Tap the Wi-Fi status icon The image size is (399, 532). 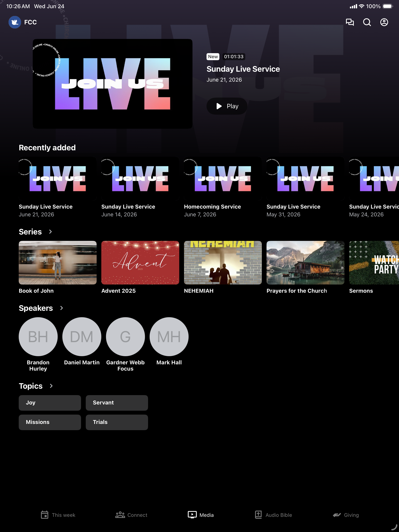pos(361,6)
